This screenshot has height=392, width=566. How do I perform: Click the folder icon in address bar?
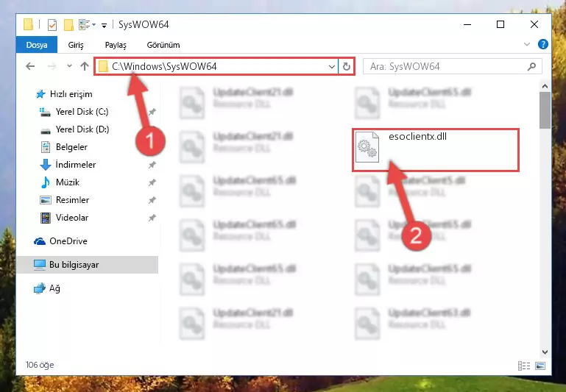103,66
